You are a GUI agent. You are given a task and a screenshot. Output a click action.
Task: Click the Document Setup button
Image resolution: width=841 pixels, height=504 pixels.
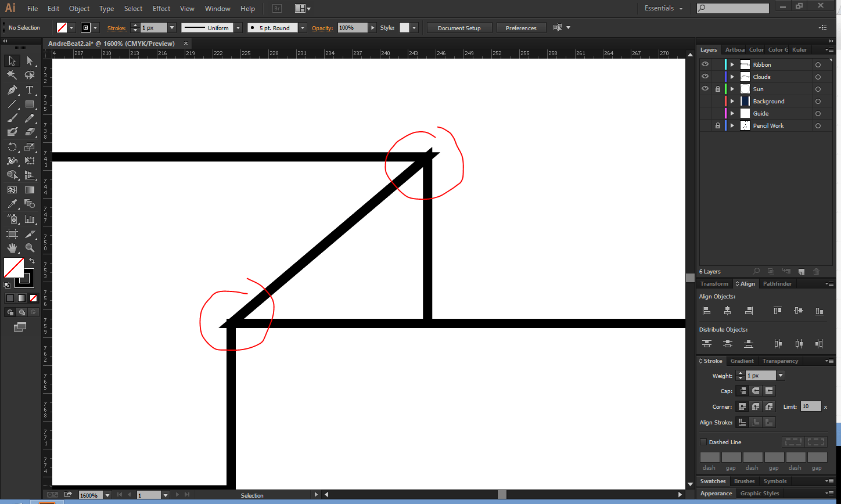pos(459,27)
